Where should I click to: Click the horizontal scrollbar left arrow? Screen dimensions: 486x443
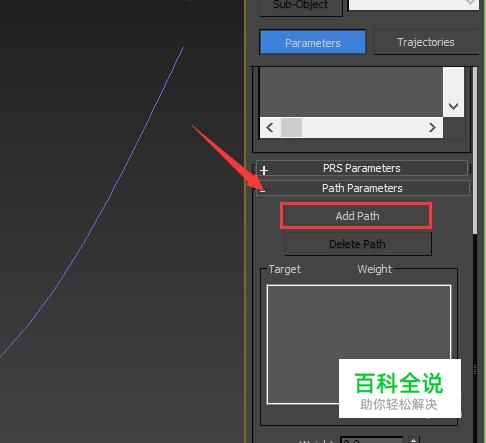tap(270, 127)
